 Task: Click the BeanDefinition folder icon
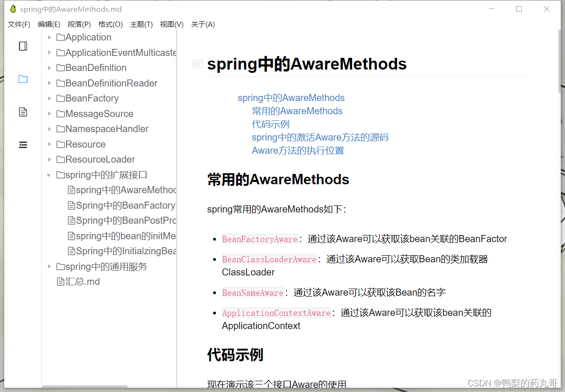[60, 68]
